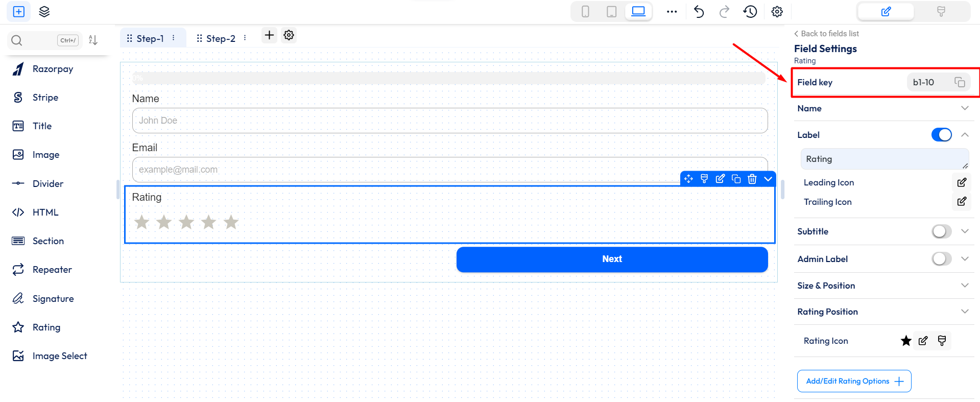This screenshot has width=980, height=402.
Task: Enable the Subtitle toggle
Action: pyautogui.click(x=941, y=231)
